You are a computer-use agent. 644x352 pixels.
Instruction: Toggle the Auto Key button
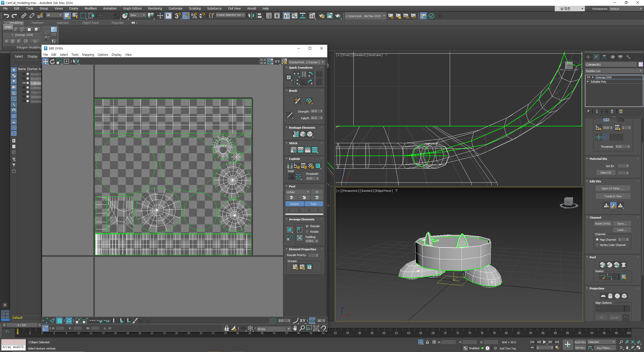tap(580, 342)
